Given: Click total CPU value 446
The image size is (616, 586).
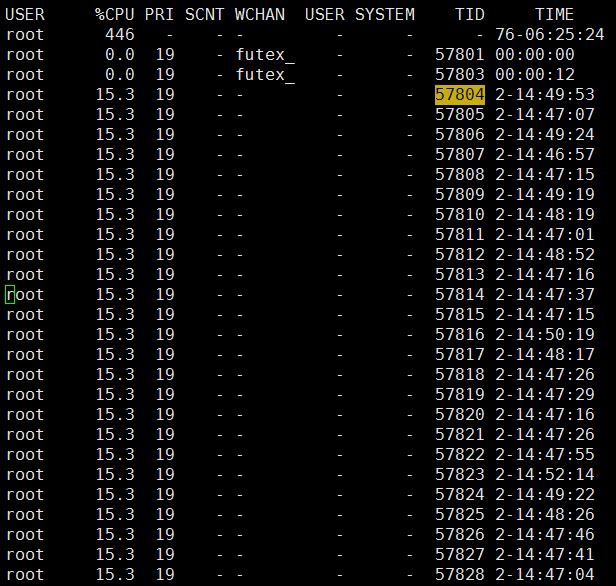Looking at the screenshot, I should tap(120, 35).
